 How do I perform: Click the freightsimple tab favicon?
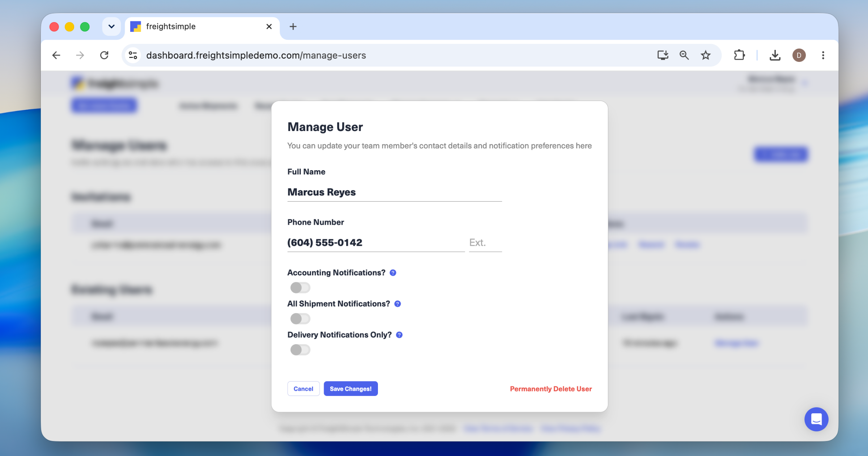136,26
